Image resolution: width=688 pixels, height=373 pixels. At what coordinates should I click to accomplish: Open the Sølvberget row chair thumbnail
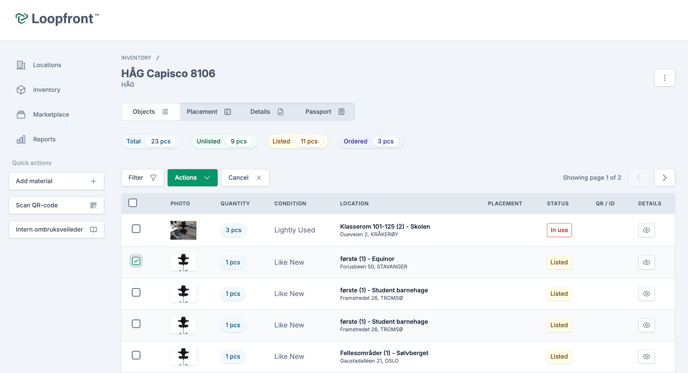point(183,356)
